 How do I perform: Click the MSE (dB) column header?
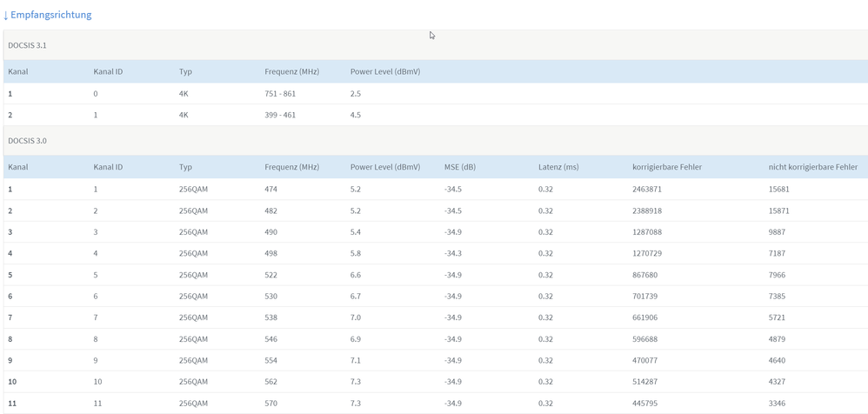pyautogui.click(x=460, y=167)
